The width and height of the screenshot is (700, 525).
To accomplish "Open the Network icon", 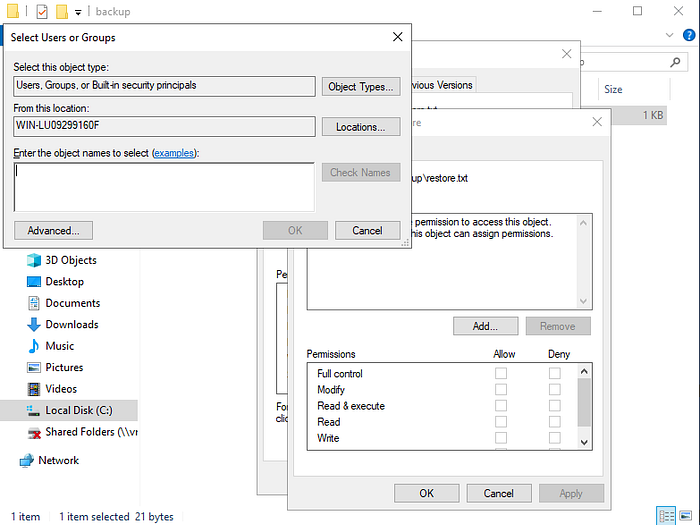I will click(26, 460).
